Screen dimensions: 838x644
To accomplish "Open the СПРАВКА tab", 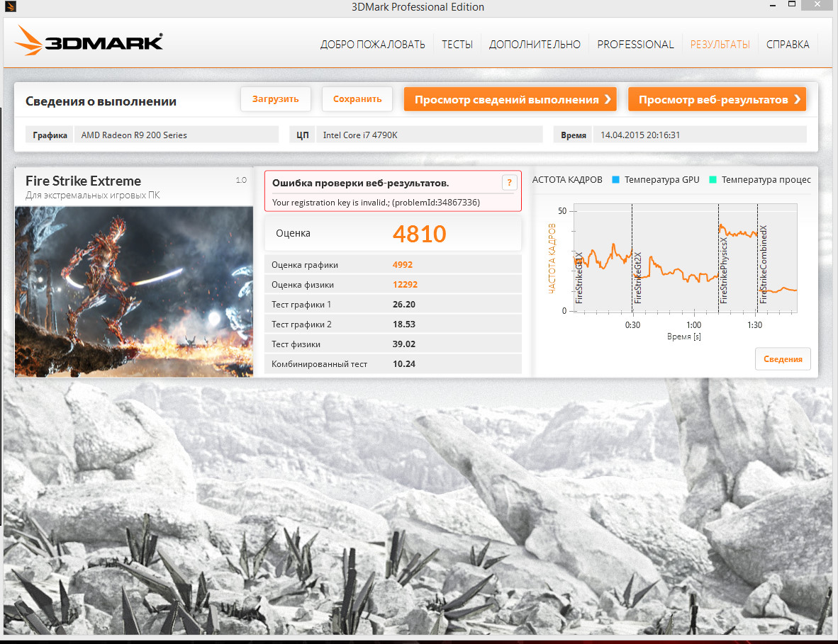I will tap(788, 45).
